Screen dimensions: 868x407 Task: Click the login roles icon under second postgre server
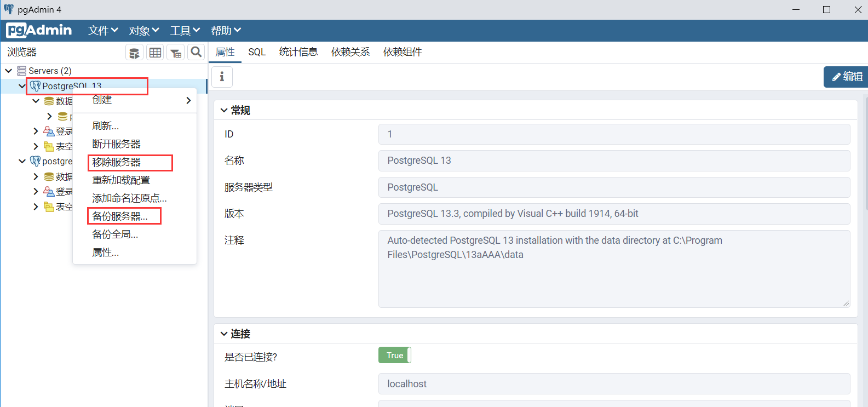coord(49,192)
